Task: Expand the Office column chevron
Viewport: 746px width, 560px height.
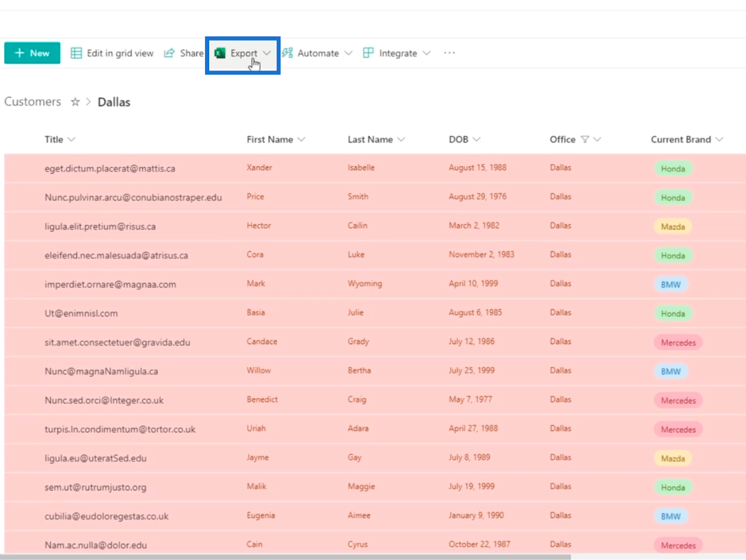Action: (x=598, y=139)
